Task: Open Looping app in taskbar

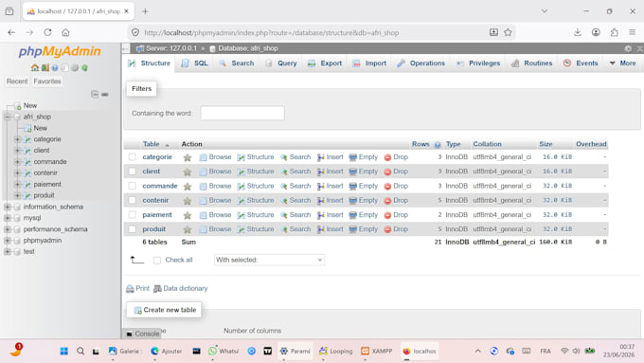Action: (x=335, y=351)
